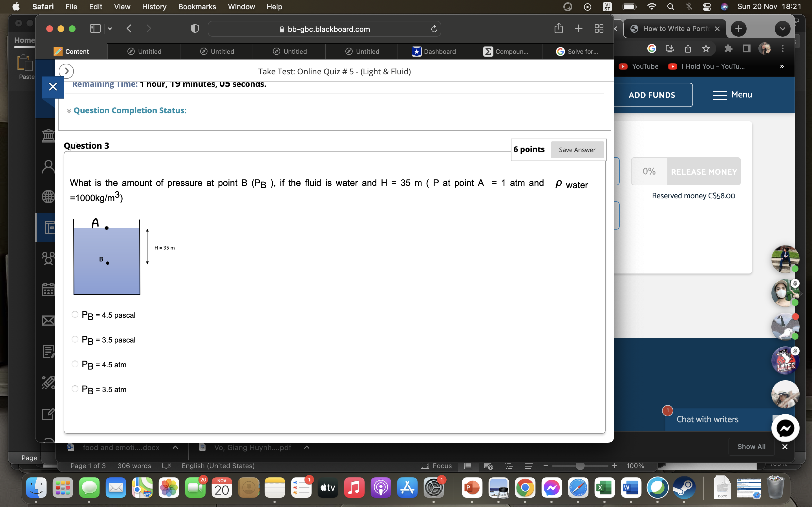
Task: Select radio button PB = 3.5 atm
Action: [x=75, y=388]
